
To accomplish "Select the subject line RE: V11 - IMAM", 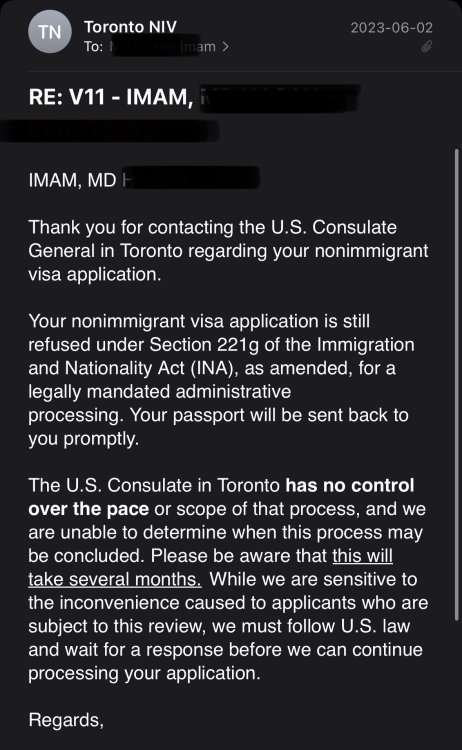I will coord(111,97).
